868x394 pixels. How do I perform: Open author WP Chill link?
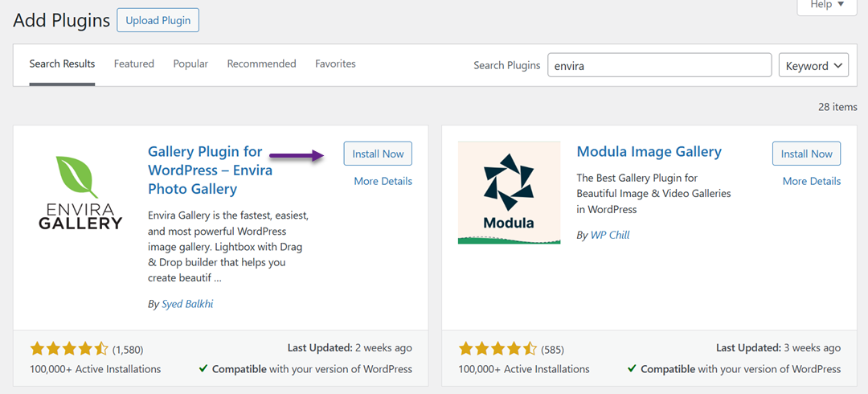click(x=609, y=235)
